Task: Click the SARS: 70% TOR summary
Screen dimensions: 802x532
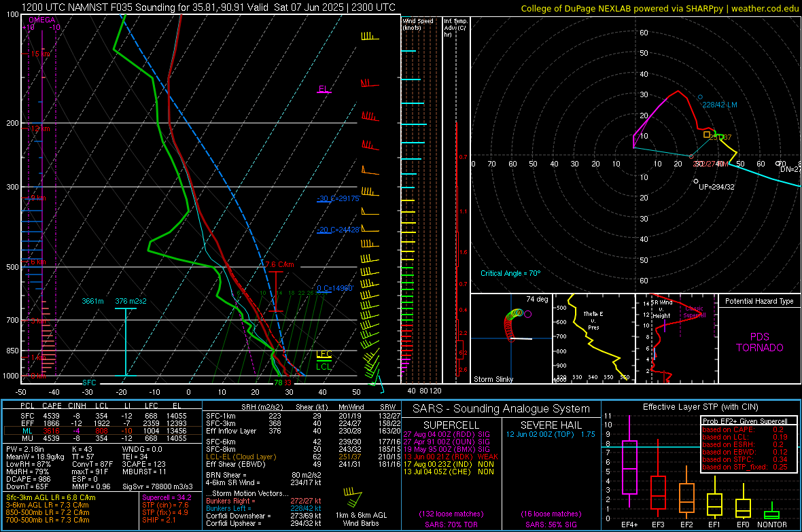Action: [x=451, y=525]
